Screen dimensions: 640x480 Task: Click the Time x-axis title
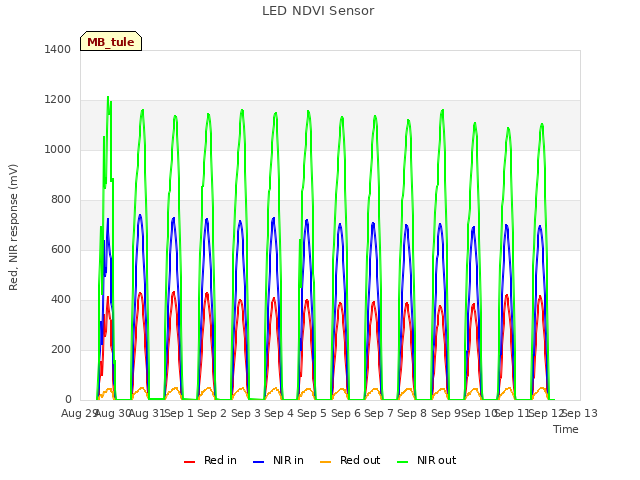pyautogui.click(x=566, y=429)
